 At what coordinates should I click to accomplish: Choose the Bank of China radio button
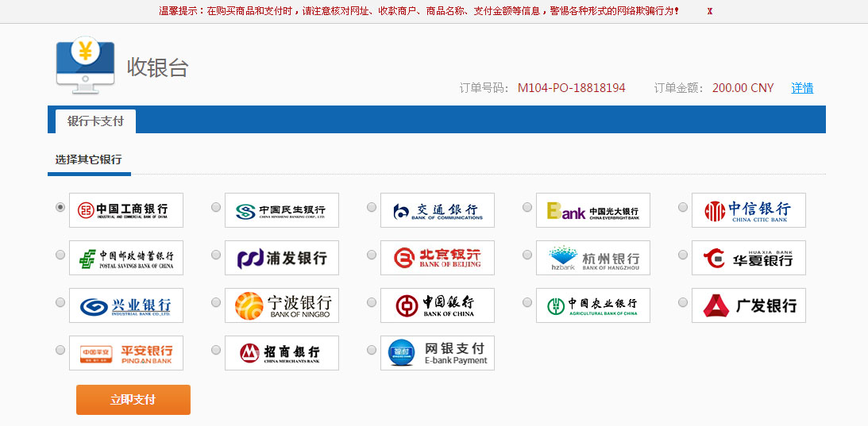pos(372,302)
